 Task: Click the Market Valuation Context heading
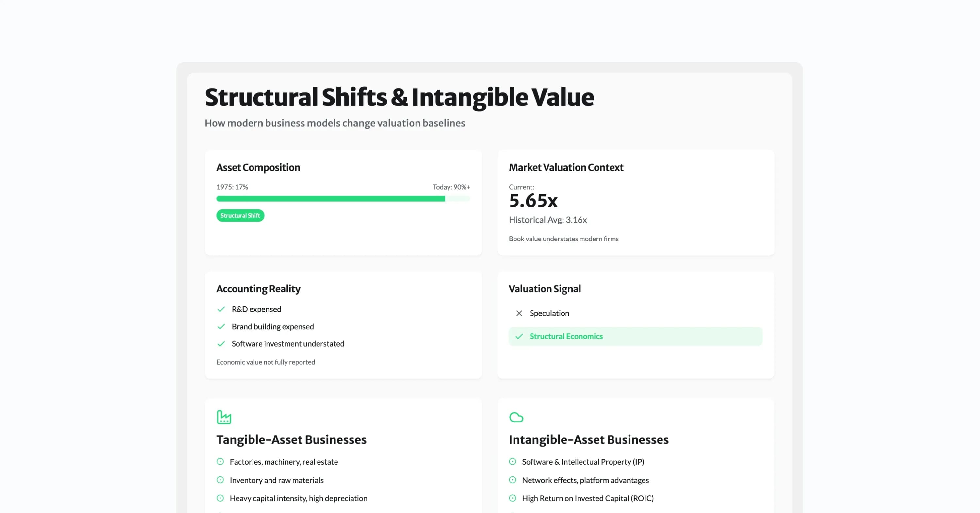[x=566, y=167]
